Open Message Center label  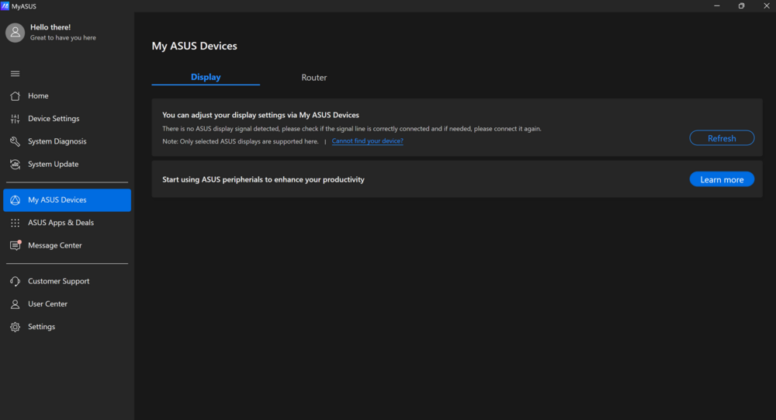(54, 245)
